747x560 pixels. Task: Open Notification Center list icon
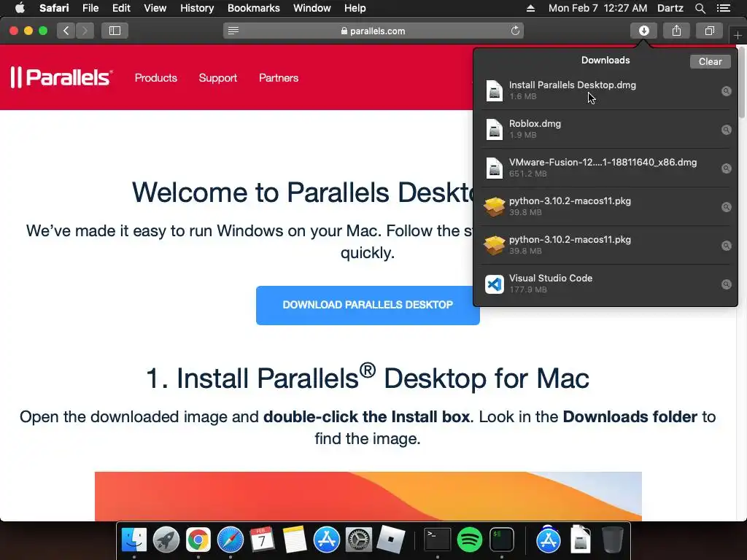tap(723, 8)
